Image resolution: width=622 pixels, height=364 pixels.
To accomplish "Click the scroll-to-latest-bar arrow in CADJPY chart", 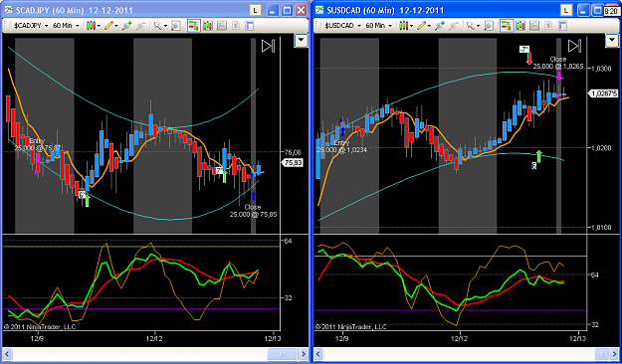I will [268, 46].
